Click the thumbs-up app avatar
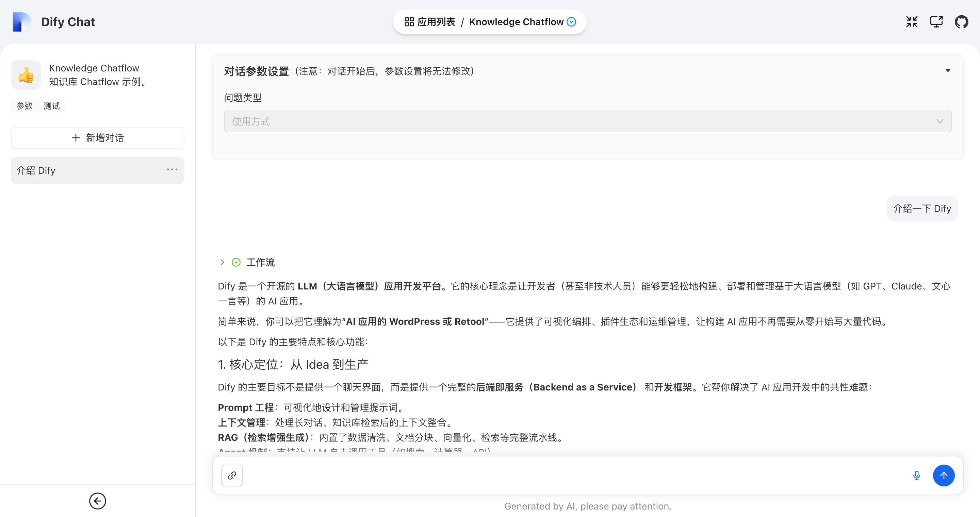 click(26, 75)
